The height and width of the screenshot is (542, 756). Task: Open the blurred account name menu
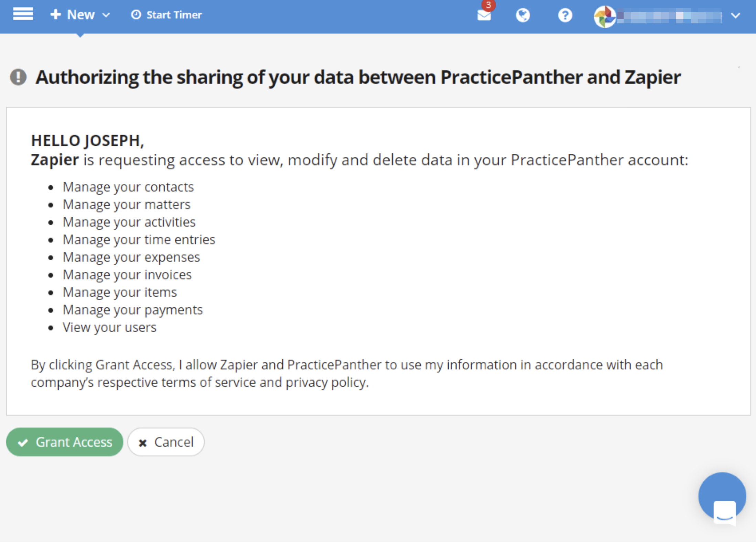[669, 16]
